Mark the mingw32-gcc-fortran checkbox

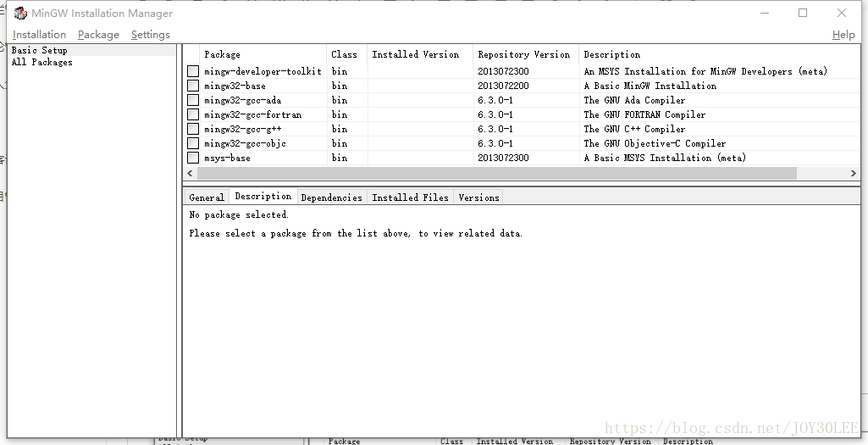click(192, 114)
